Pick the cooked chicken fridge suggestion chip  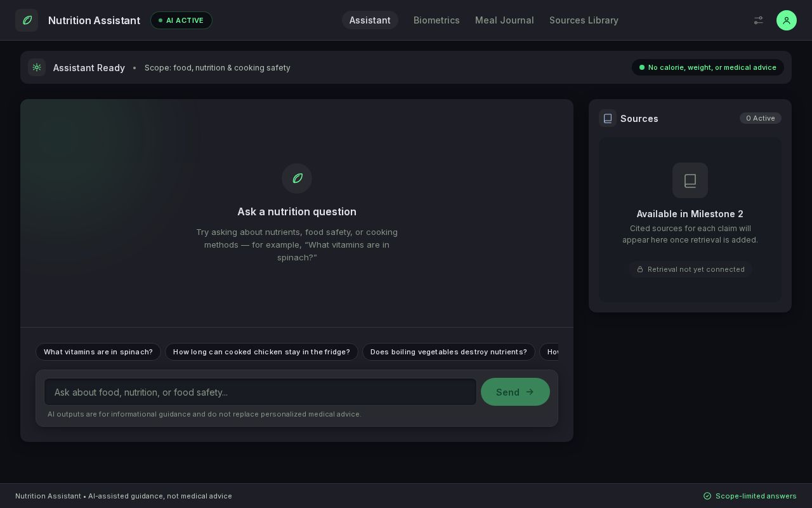pos(261,352)
